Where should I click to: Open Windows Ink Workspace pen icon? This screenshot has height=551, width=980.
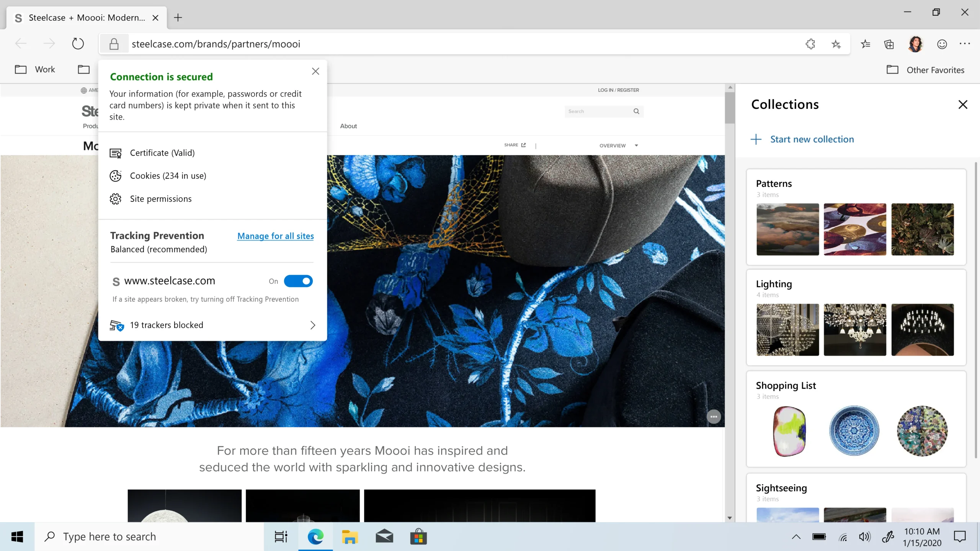888,537
